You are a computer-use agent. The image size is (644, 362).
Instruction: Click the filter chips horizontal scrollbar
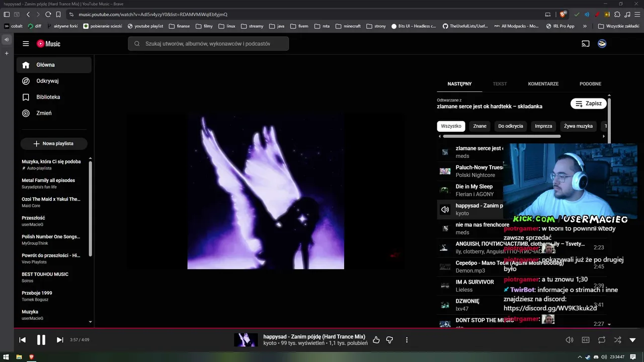click(501, 136)
